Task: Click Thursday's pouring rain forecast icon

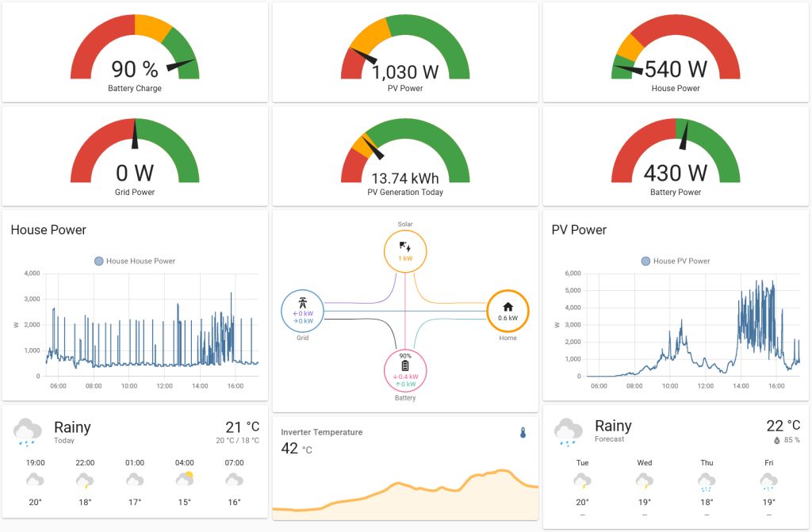Action: point(707,482)
